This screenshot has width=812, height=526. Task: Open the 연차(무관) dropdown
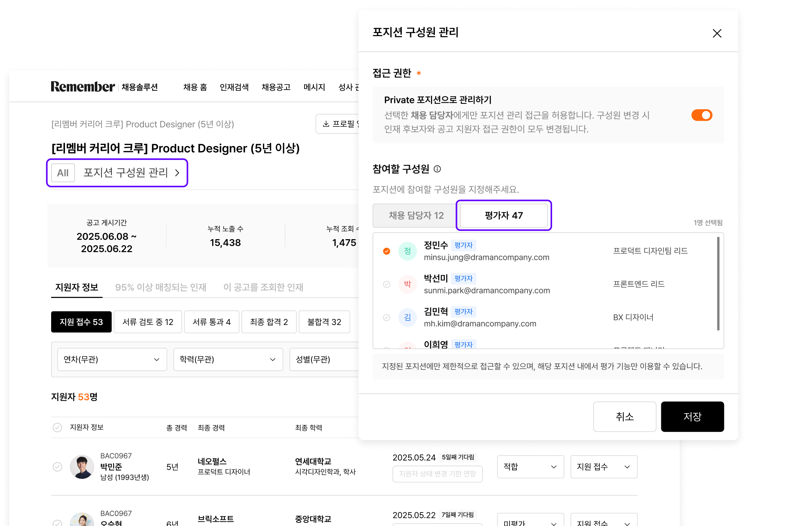click(x=112, y=359)
